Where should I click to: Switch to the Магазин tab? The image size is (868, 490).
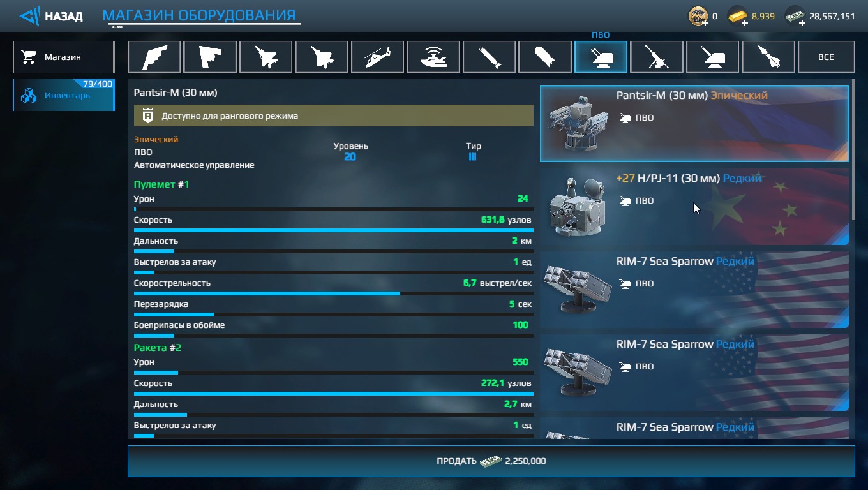pyautogui.click(x=63, y=57)
